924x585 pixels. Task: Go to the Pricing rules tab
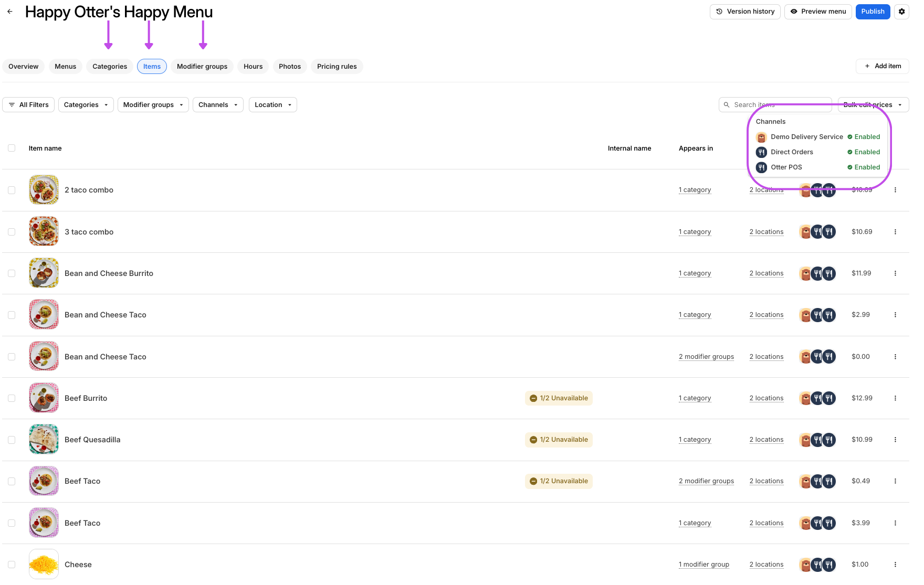pyautogui.click(x=337, y=67)
